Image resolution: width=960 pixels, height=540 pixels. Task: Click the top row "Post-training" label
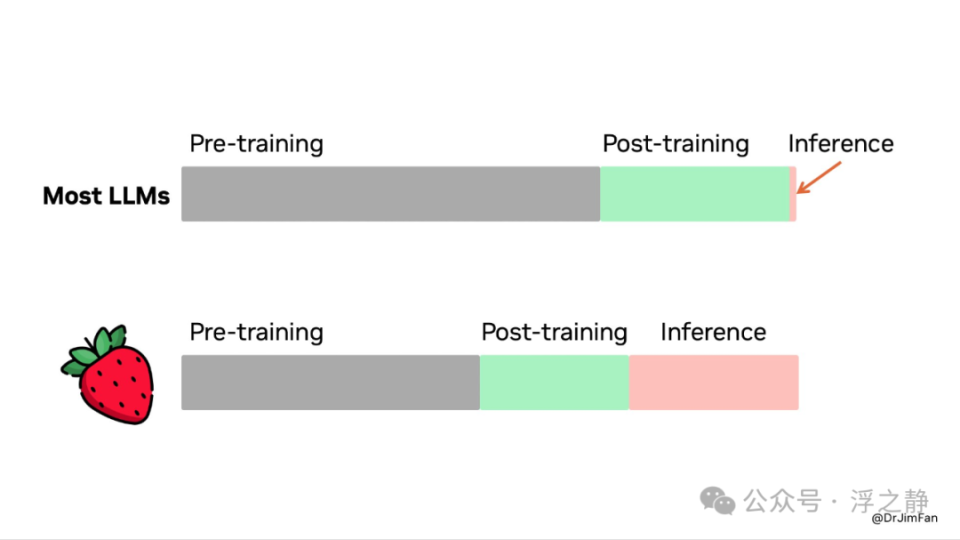tap(676, 144)
